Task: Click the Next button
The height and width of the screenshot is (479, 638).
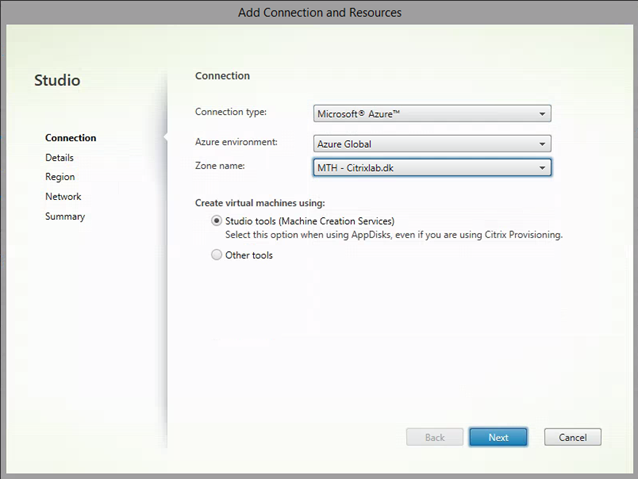Action: coord(498,437)
